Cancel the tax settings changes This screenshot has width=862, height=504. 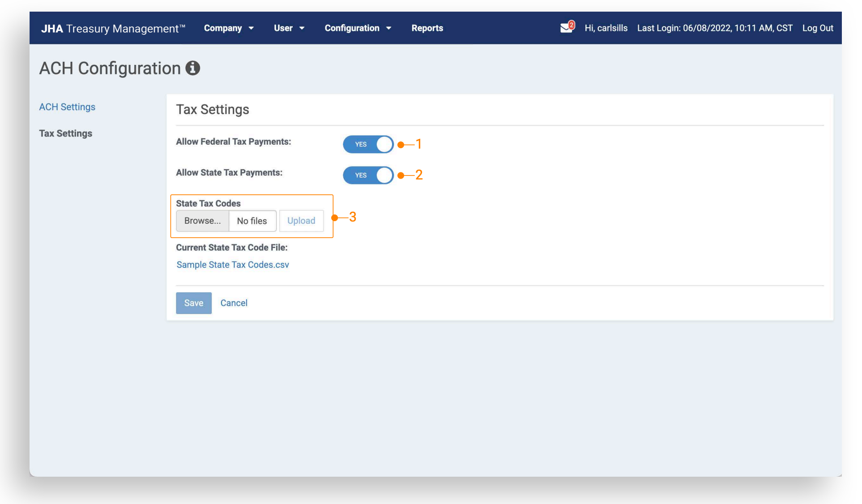[x=234, y=303]
